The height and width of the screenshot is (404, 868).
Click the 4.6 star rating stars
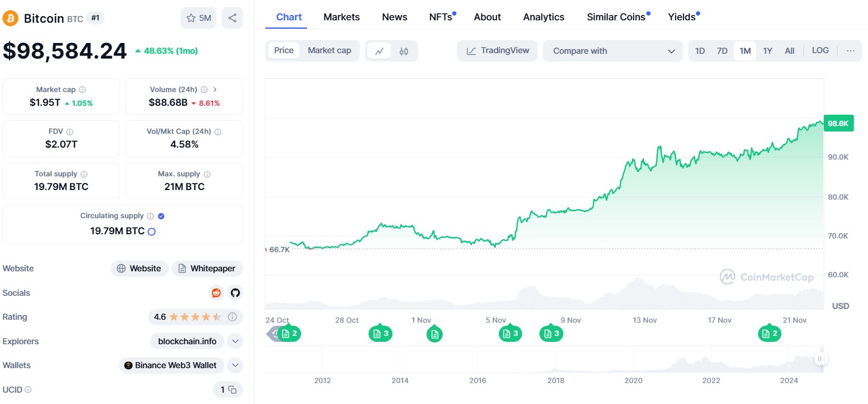pos(195,317)
